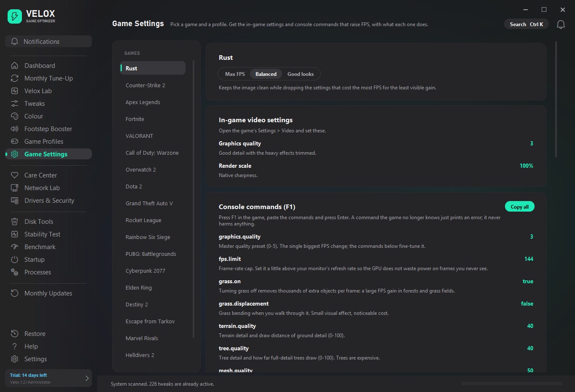Click the grass.displacement value false

527,303
